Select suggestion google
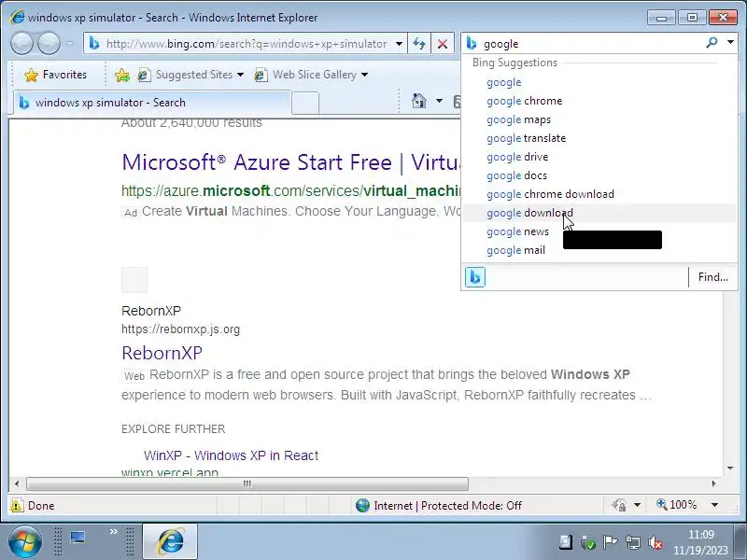Screen dimensions: 747x560 (x=599, y=82)
